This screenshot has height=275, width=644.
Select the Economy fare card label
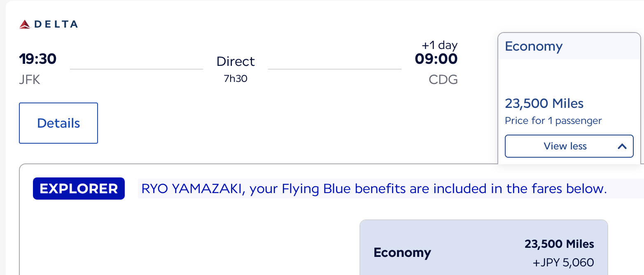(402, 252)
